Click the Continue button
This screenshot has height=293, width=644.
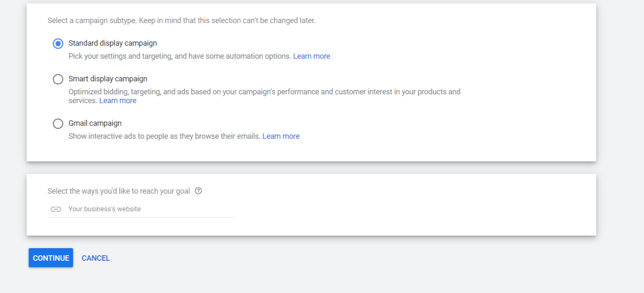pyautogui.click(x=50, y=258)
